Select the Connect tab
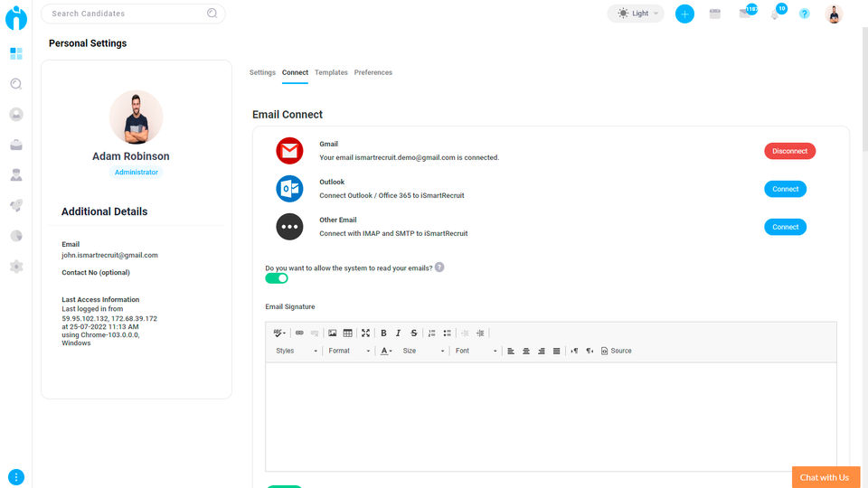 pos(295,72)
